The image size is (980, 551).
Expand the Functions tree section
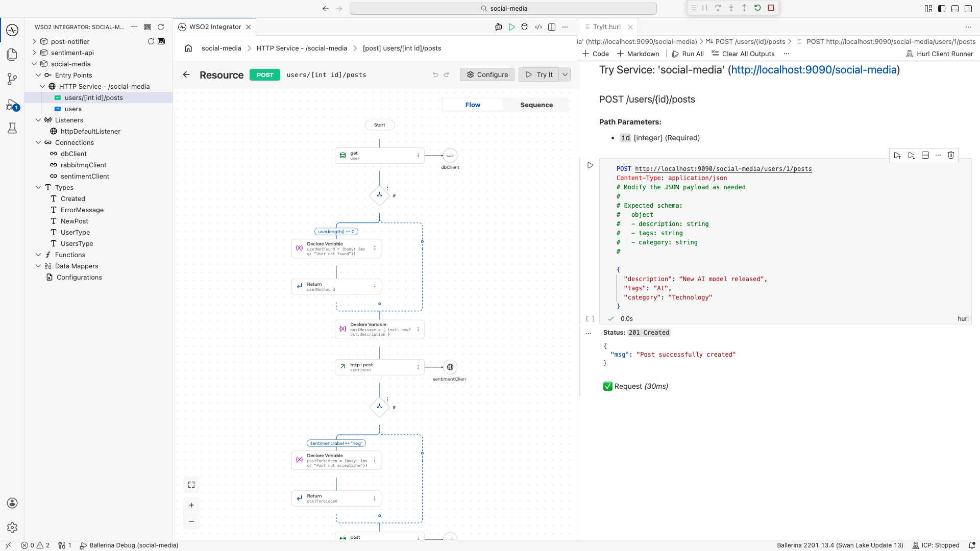tap(38, 255)
